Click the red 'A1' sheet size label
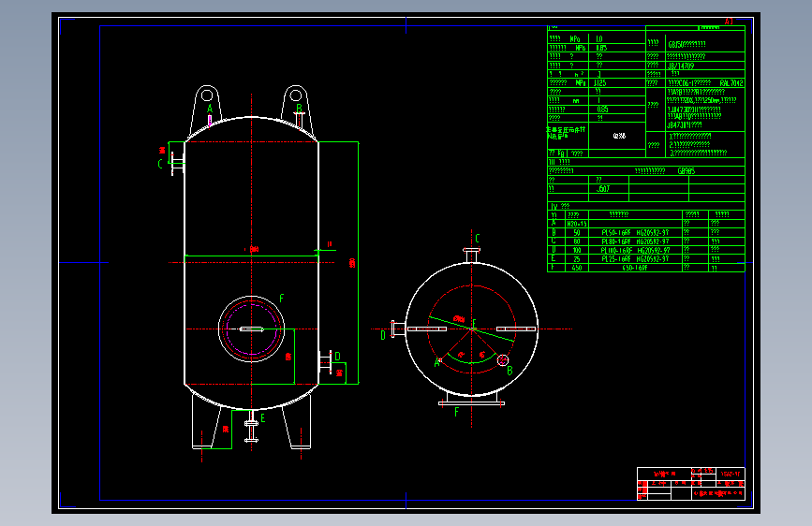 [730, 22]
